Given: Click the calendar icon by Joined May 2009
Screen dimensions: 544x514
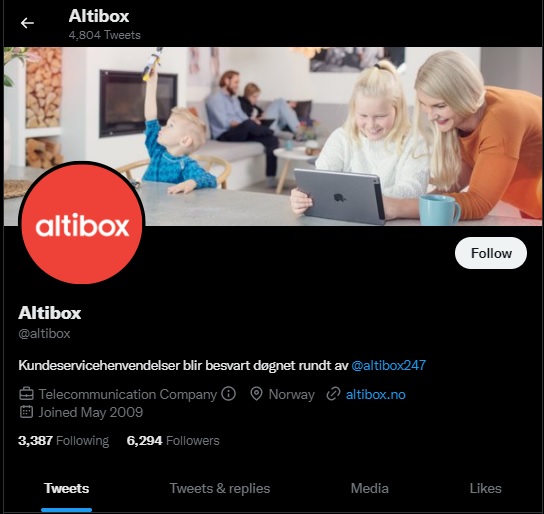Looking at the screenshot, I should pos(26,412).
